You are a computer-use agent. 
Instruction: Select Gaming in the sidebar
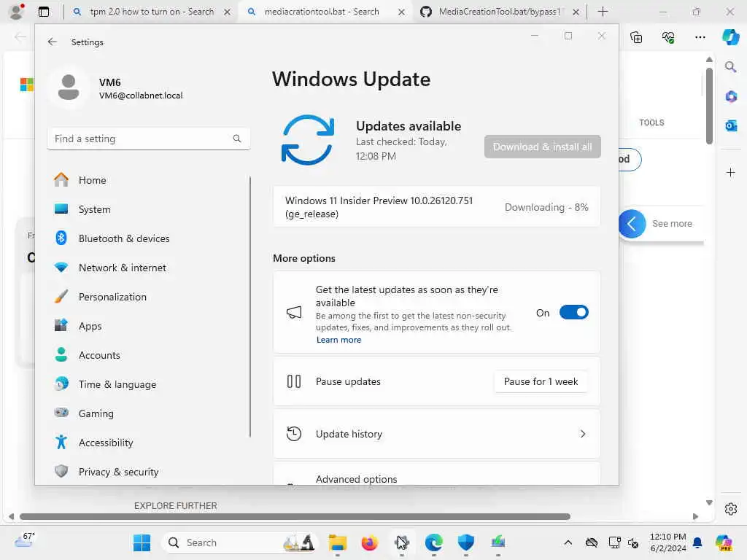[149, 413]
